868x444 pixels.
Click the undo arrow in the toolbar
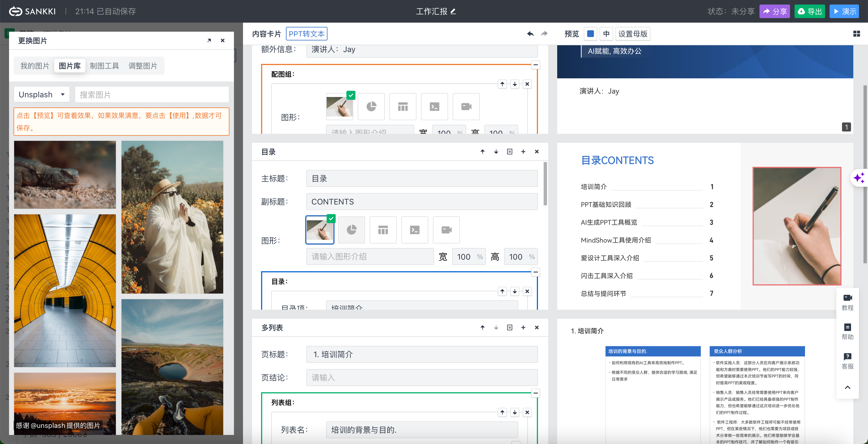[530, 34]
